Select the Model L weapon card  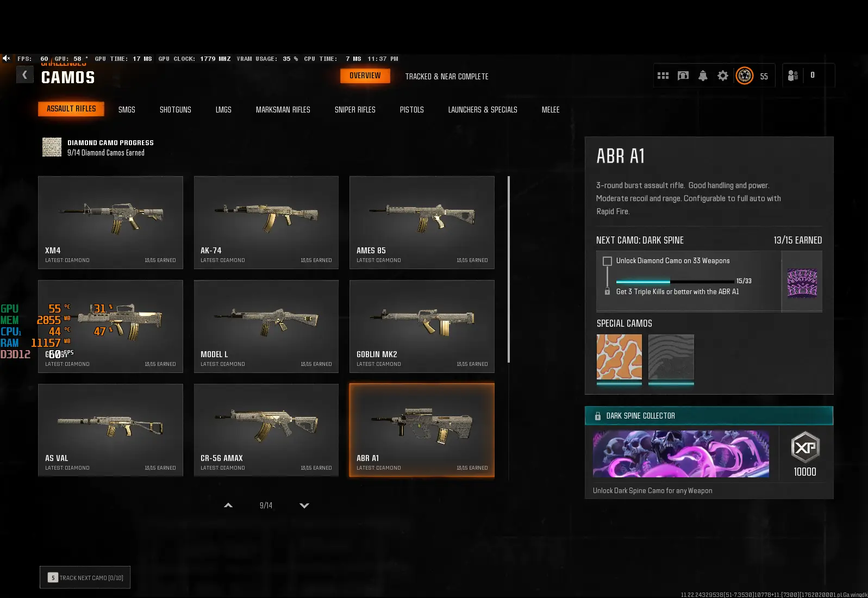click(266, 326)
